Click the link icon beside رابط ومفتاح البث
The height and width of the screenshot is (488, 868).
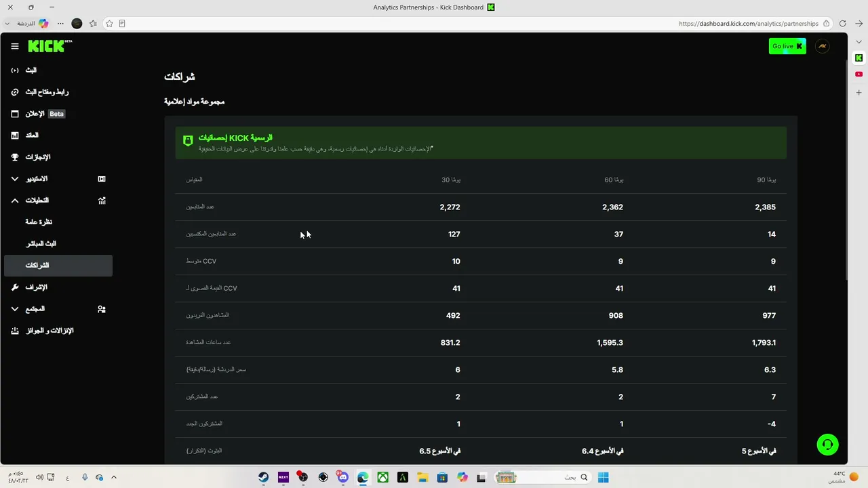tap(15, 92)
